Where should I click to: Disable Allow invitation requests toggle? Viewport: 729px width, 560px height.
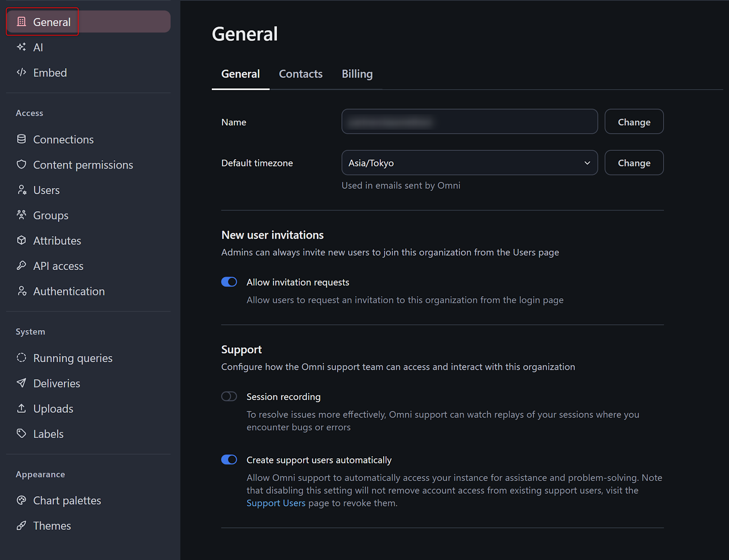pos(229,282)
